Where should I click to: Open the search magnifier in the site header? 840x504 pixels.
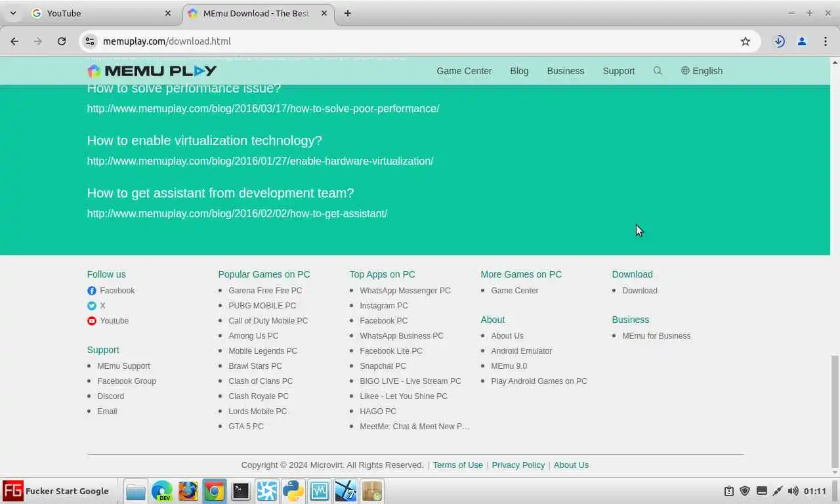point(658,71)
